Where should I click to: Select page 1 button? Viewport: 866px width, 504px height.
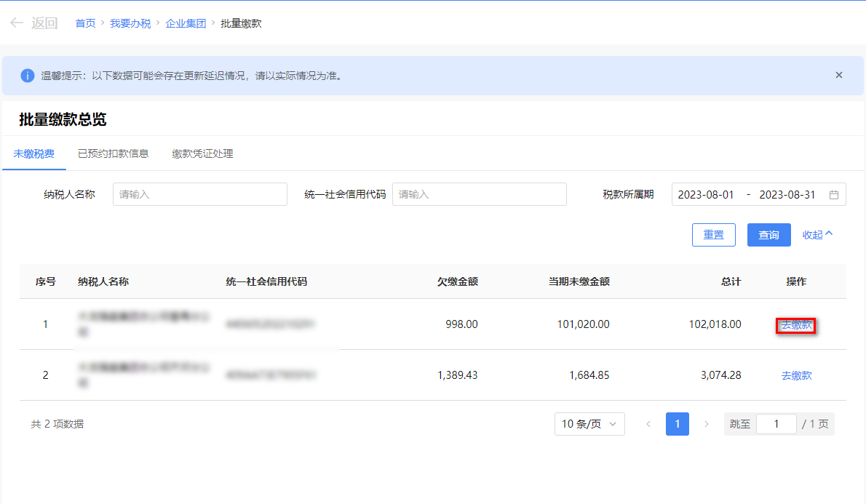(x=677, y=424)
